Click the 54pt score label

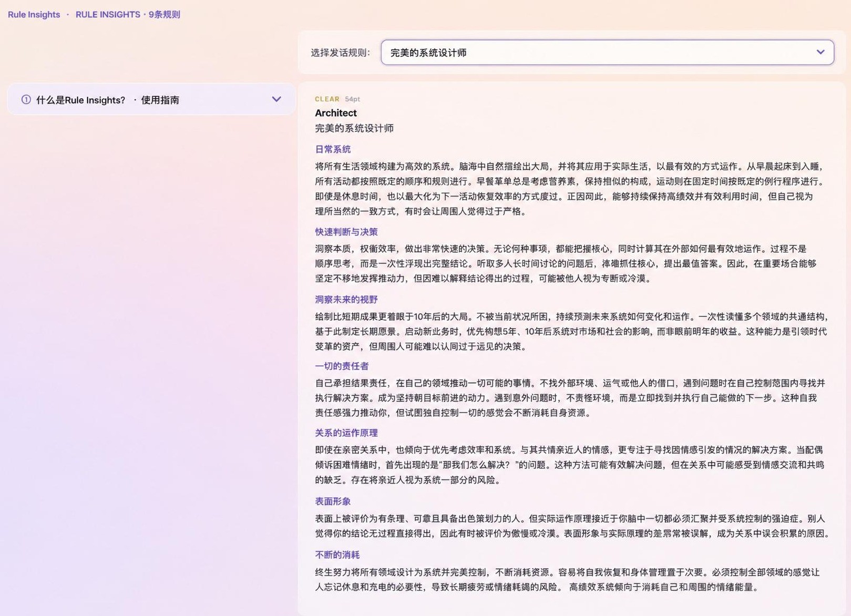point(352,99)
